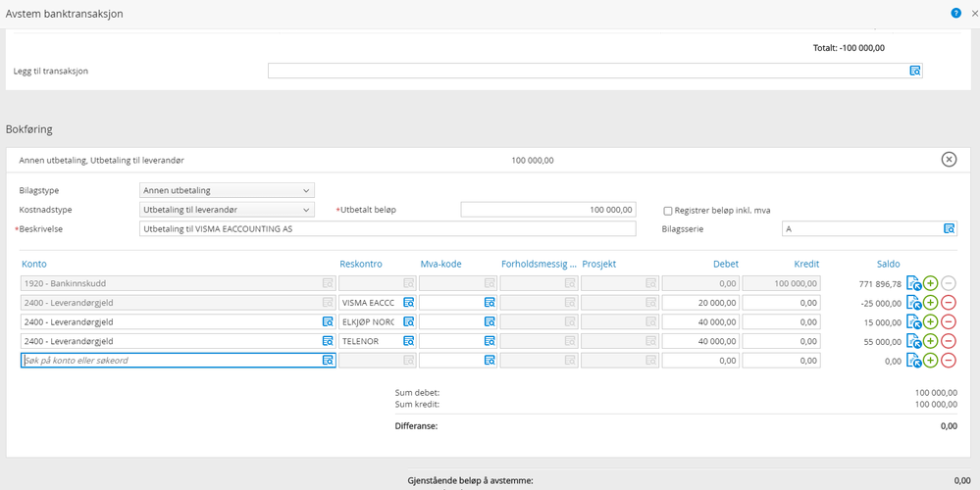
Task: Open Mva-kode lookup in VISMA EACC row
Action: coord(490,303)
